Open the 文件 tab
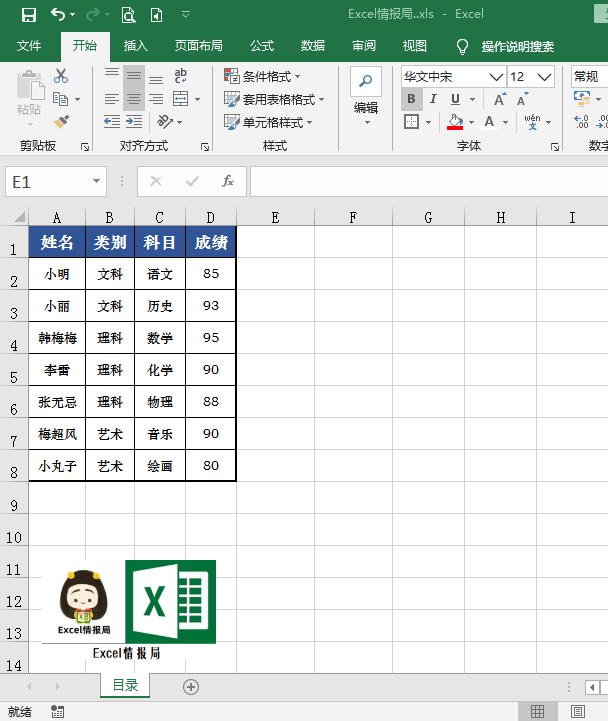Viewport: 608px width, 721px height. 29,46
